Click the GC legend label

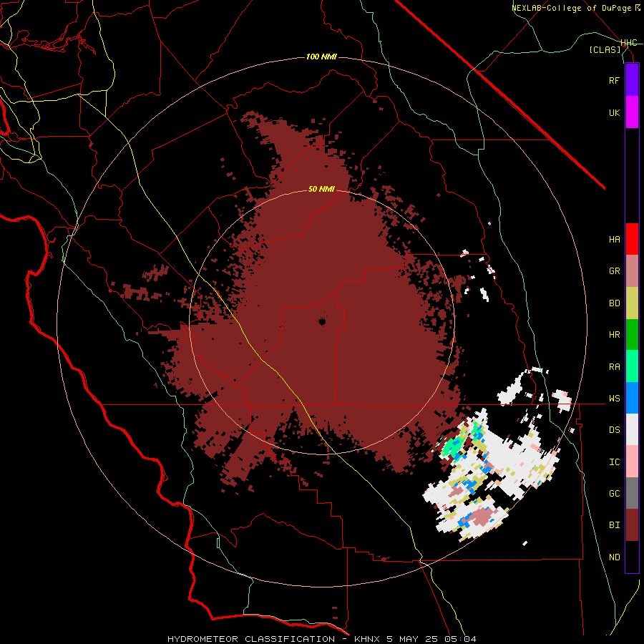[x=614, y=494]
